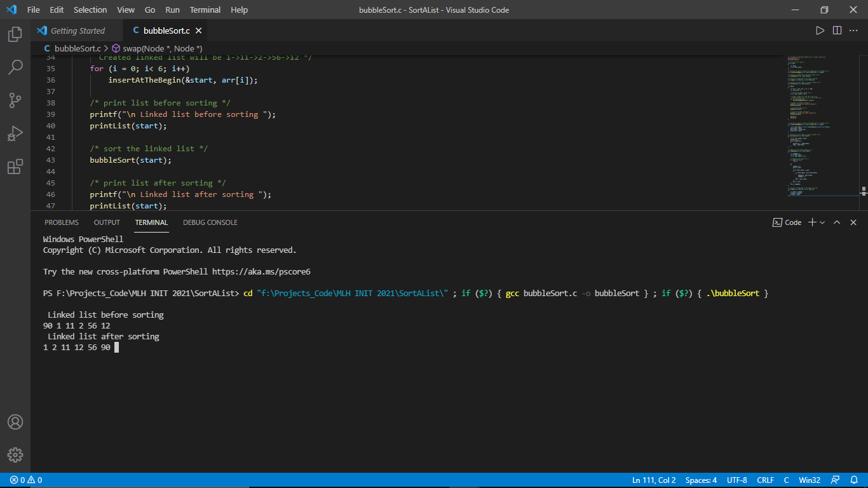
Task: Change indentation via Spaces: 4
Action: (701, 480)
